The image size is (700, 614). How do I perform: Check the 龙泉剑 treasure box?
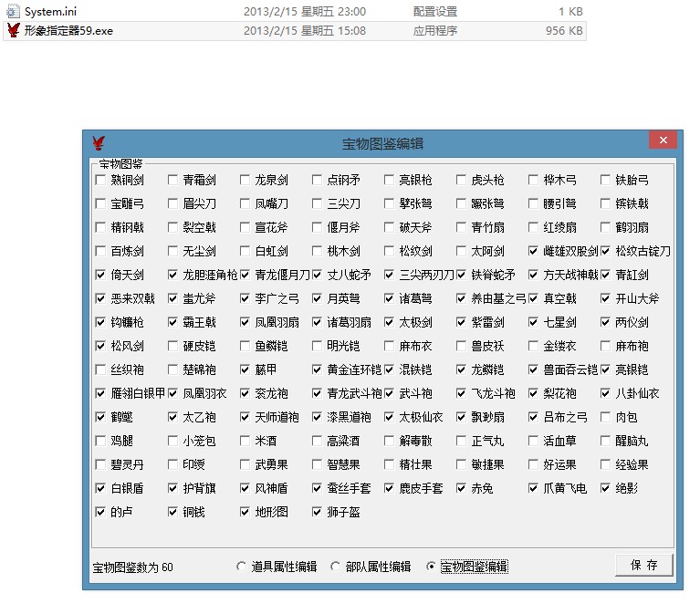[246, 181]
